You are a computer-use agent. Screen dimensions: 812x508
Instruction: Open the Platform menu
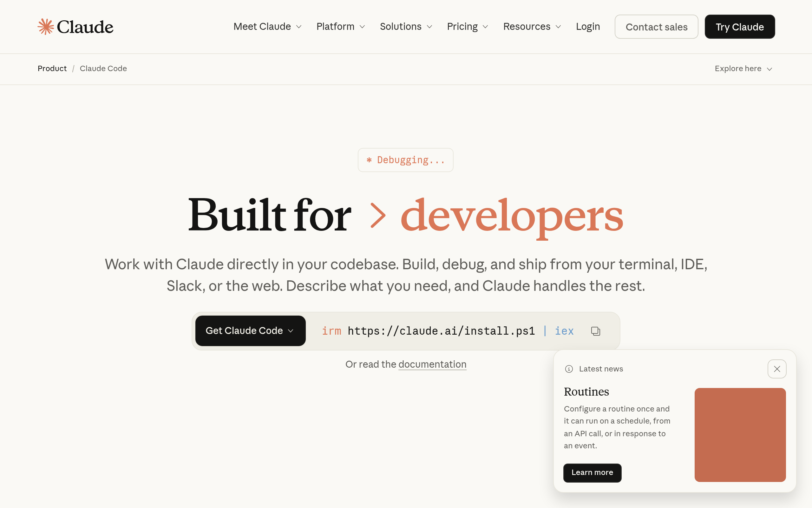pos(341,27)
